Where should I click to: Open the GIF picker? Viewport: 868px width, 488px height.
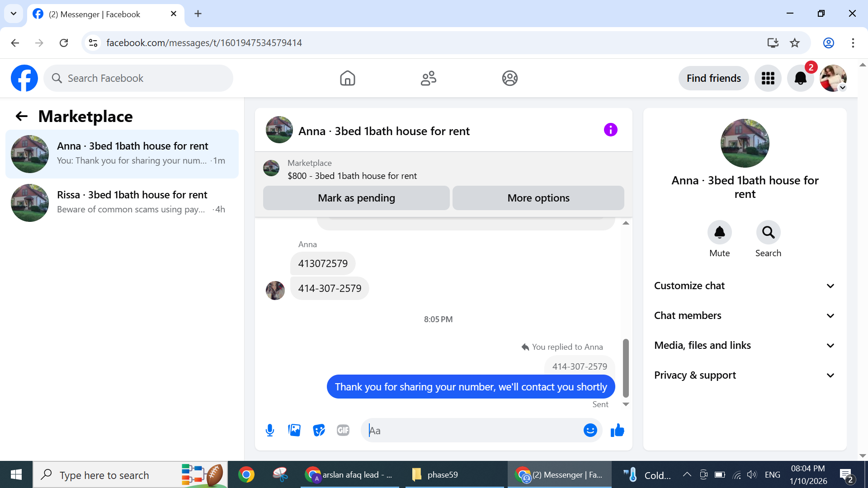(x=343, y=430)
